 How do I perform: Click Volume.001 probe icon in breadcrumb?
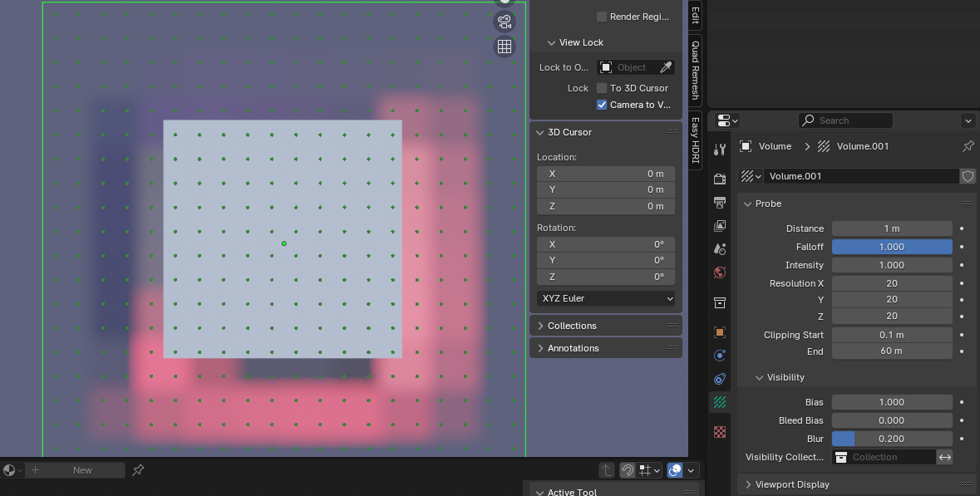point(824,146)
